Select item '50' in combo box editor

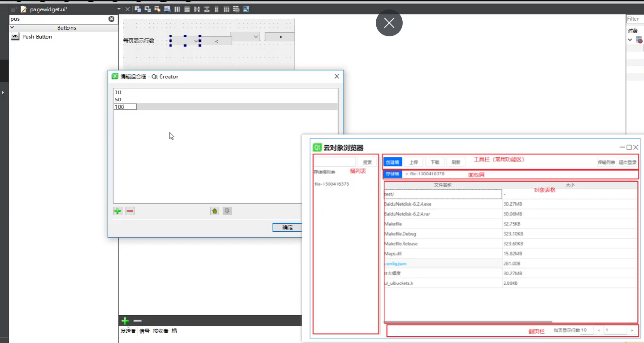(x=226, y=100)
